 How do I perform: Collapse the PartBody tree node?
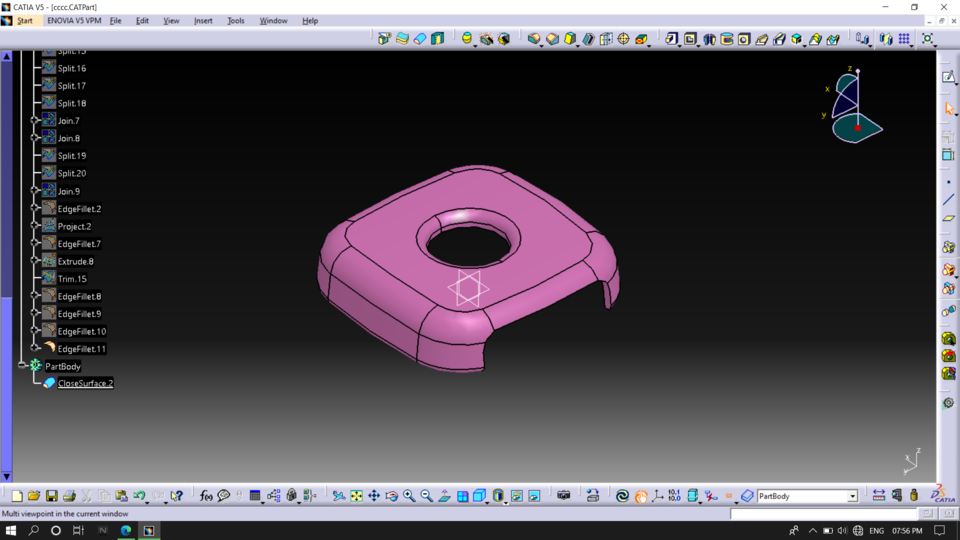tap(22, 366)
